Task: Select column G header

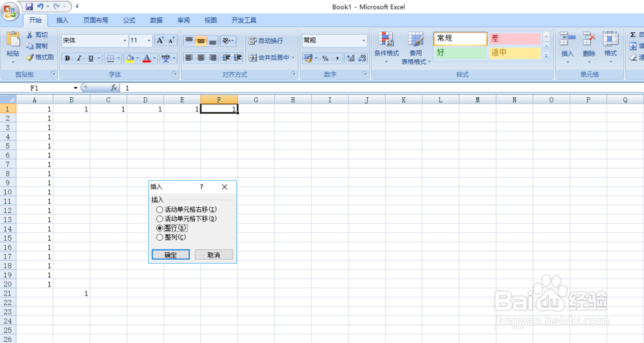Action: click(x=256, y=100)
